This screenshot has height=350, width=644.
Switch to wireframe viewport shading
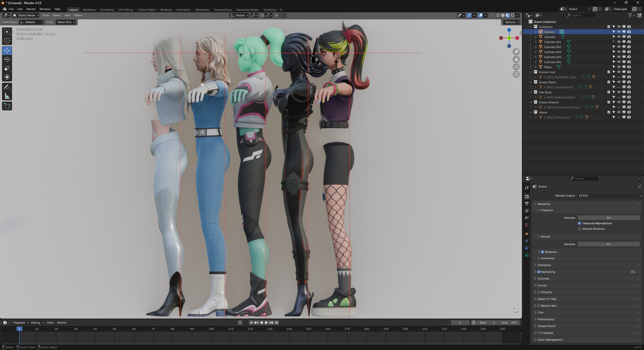click(x=498, y=15)
